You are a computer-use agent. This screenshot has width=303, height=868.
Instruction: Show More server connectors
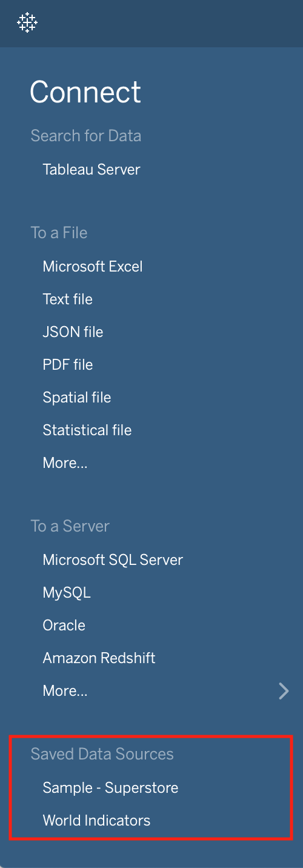click(65, 691)
